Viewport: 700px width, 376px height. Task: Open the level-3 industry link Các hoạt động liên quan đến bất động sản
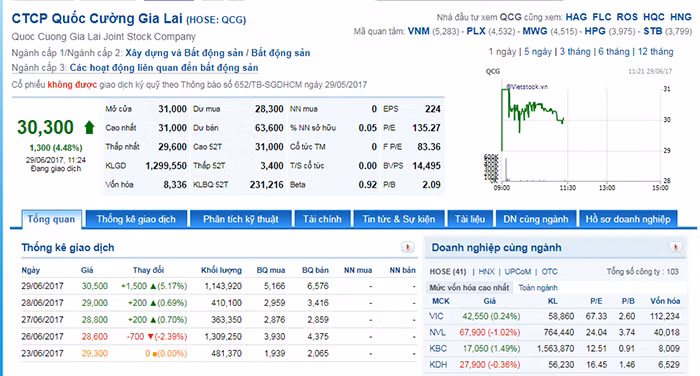[164, 68]
